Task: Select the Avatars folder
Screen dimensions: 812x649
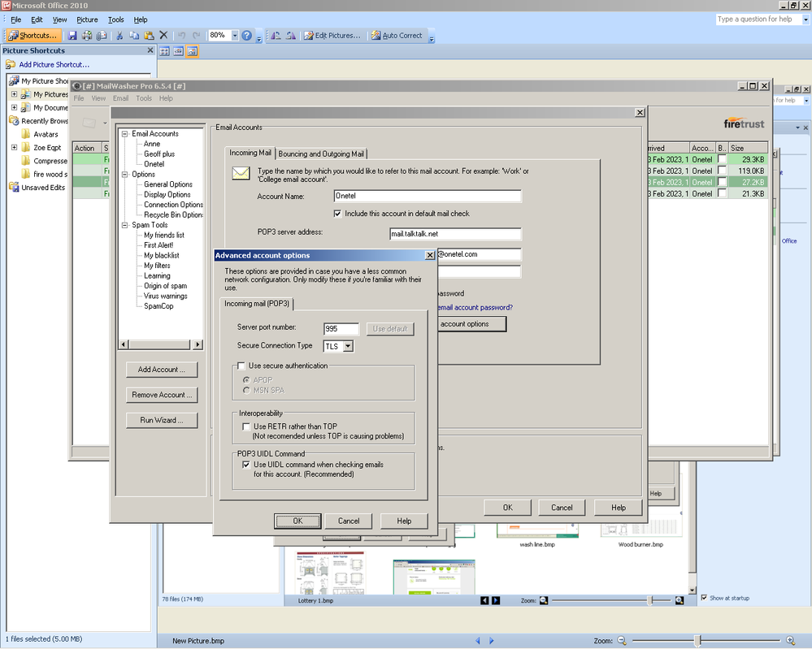Action: click(x=46, y=134)
